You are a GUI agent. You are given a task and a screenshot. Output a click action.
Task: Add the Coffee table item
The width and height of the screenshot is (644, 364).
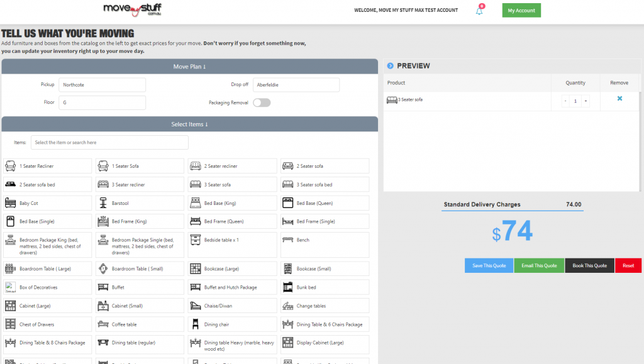coord(140,324)
